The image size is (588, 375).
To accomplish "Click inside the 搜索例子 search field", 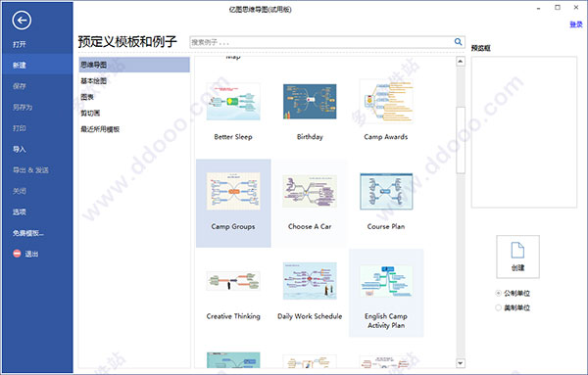I will (x=321, y=42).
